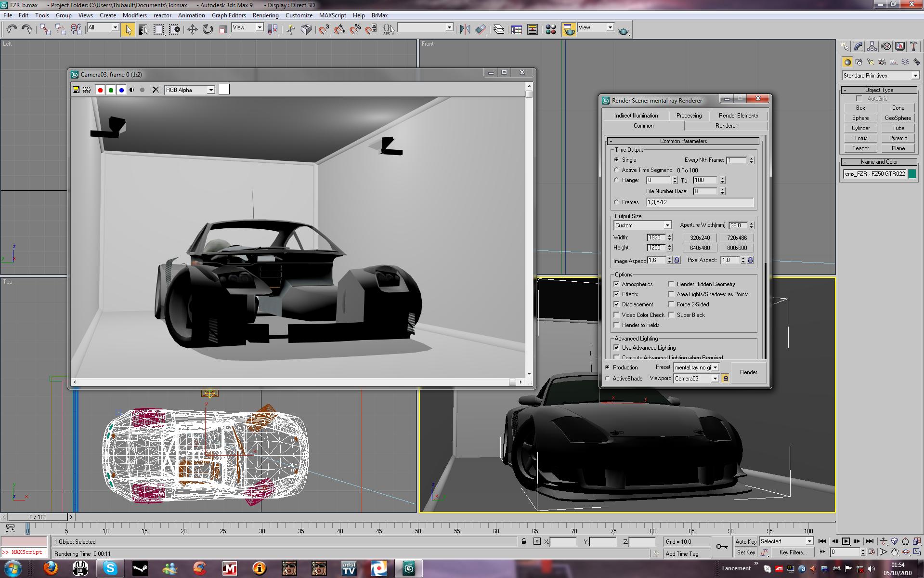
Task: Choose the 640x480 output size preset
Action: [700, 248]
